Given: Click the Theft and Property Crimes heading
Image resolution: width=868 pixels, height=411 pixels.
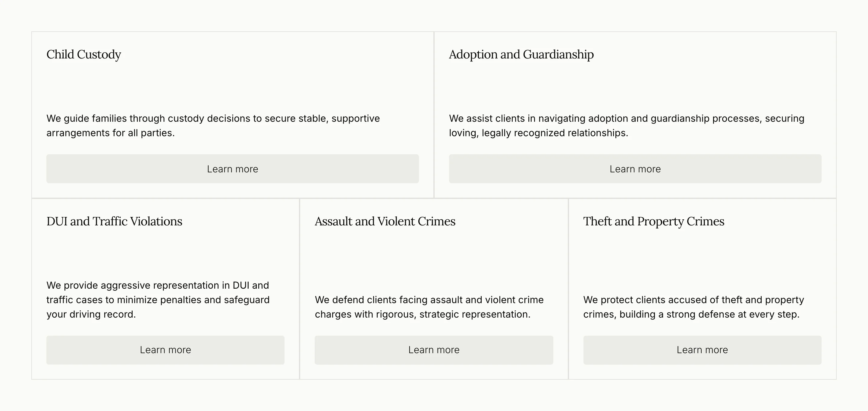Looking at the screenshot, I should [654, 221].
